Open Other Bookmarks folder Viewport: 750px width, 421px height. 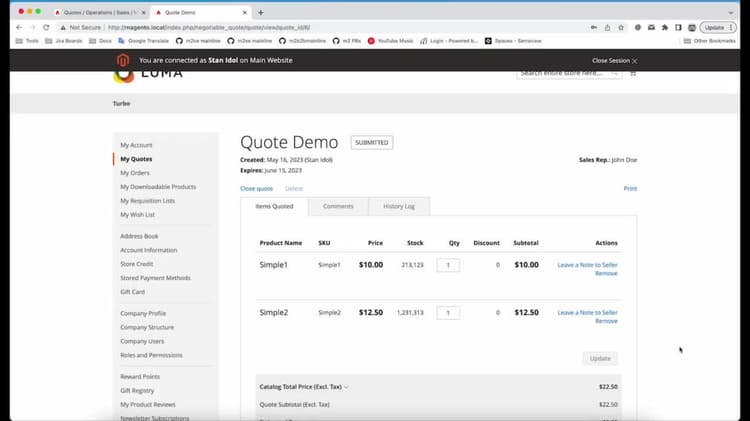pos(709,41)
